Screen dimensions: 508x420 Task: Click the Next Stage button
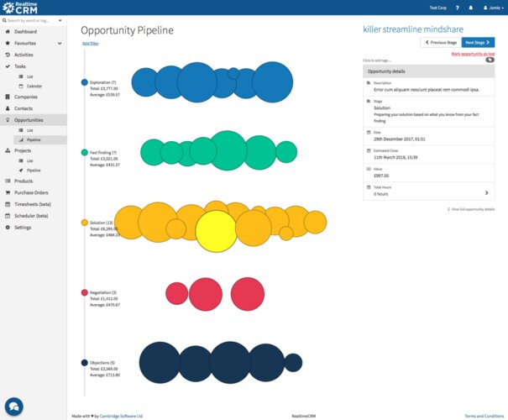click(478, 42)
